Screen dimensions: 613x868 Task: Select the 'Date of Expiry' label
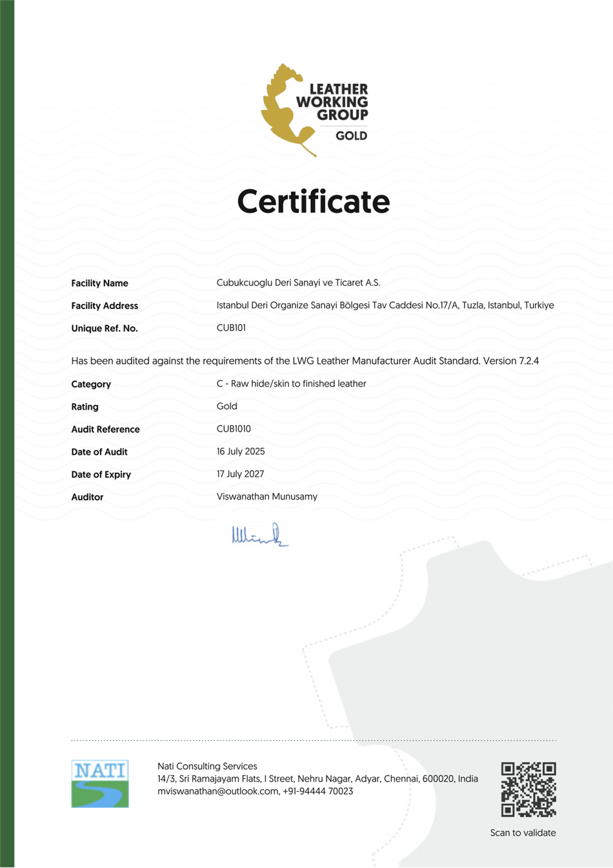click(x=101, y=474)
